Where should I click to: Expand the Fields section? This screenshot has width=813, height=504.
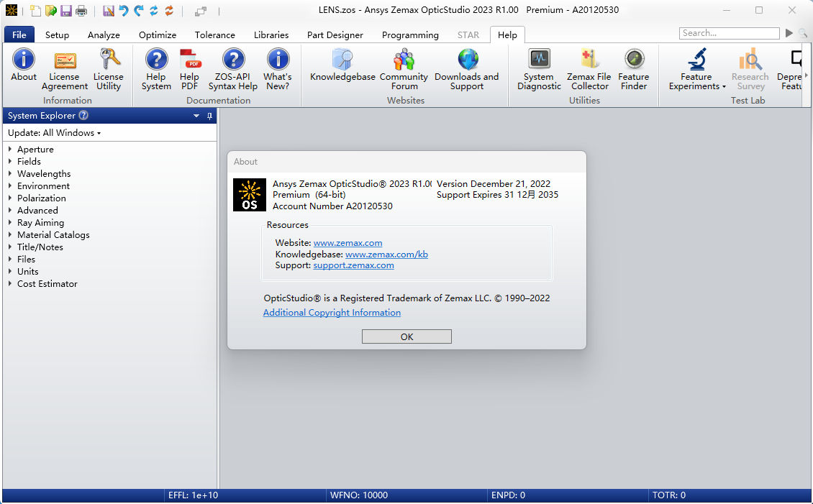(x=10, y=161)
